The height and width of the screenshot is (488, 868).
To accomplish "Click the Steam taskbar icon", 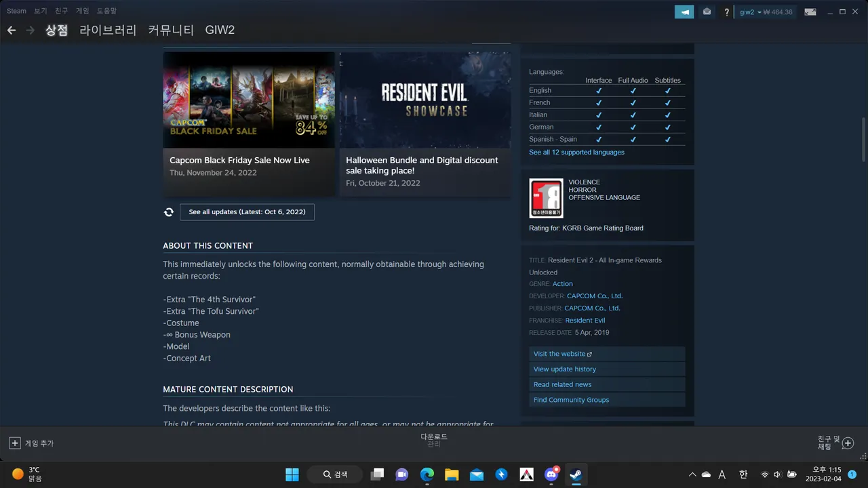I will (576, 474).
